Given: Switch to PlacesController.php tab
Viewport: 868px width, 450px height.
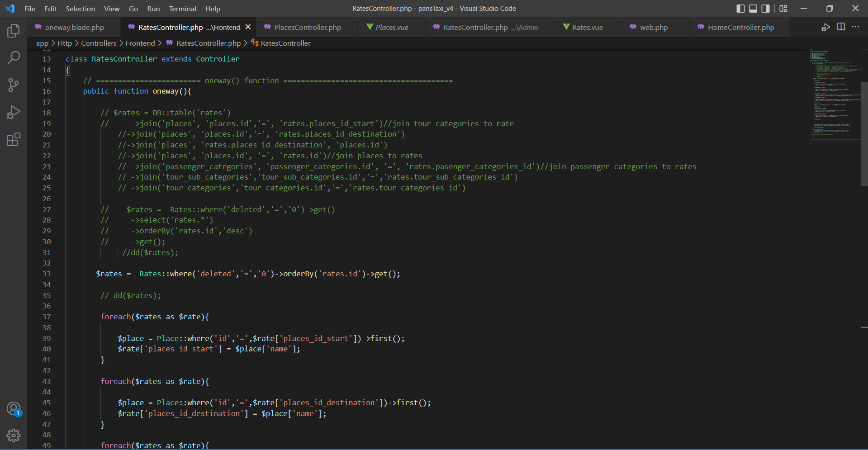Looking at the screenshot, I should coord(308,27).
